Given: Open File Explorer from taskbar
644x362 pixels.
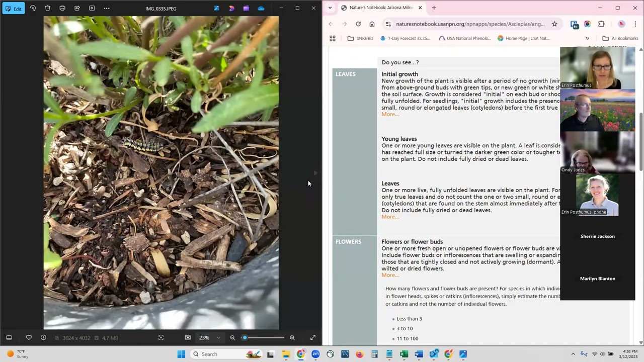Looking at the screenshot, I should pos(286,354).
